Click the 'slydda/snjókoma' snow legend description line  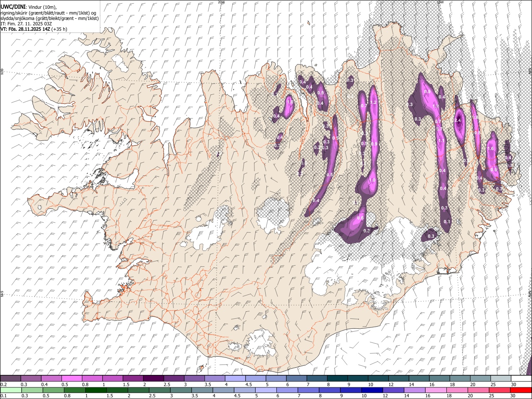coord(50,18)
